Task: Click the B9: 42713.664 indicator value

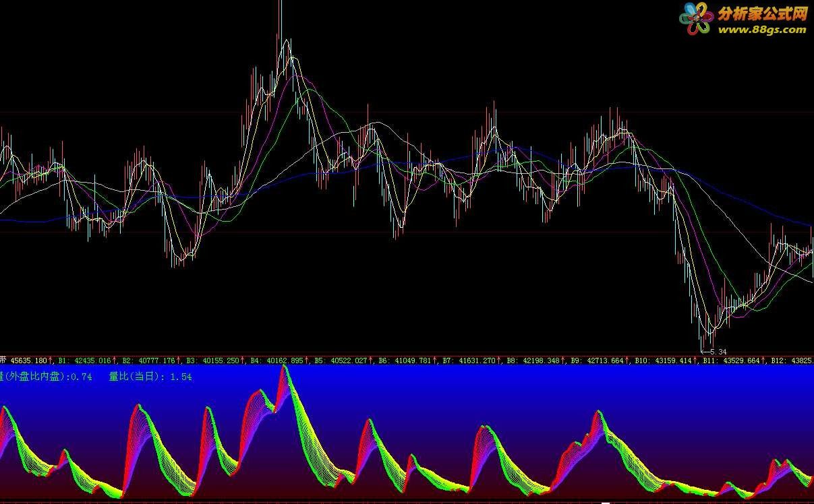Action: (598, 361)
